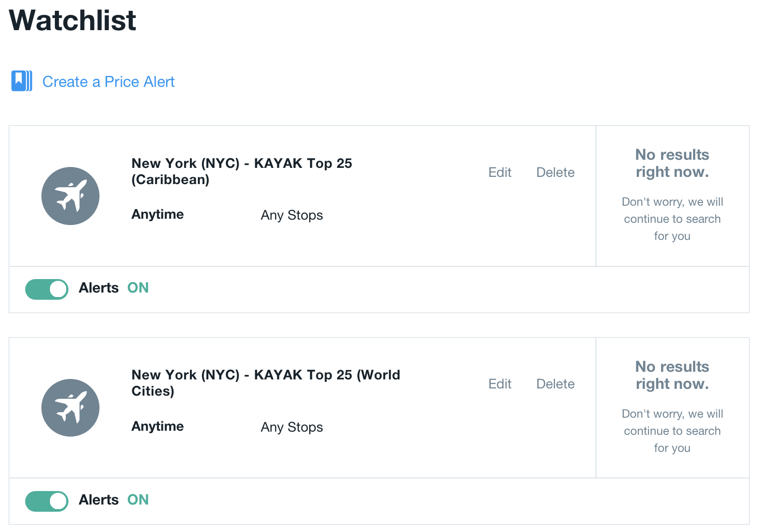Viewport: 757px width, 532px height.
Task: Click Anytime in the Caribbean alert
Action: (158, 215)
